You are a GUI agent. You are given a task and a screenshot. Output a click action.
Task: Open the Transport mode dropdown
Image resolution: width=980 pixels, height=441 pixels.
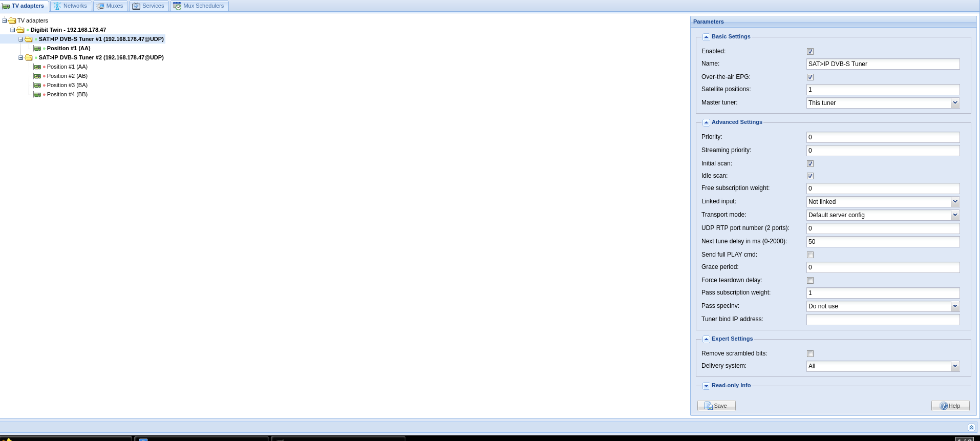[x=954, y=215]
